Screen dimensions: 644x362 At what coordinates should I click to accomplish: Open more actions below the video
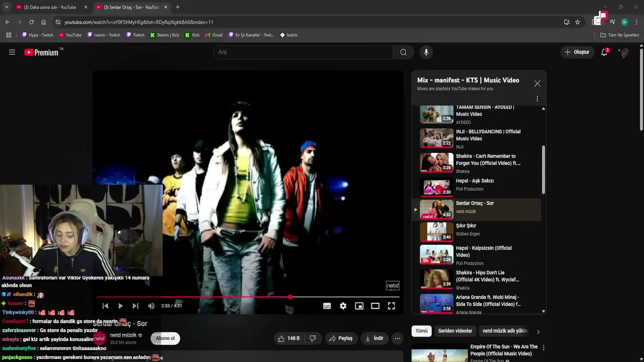click(397, 338)
